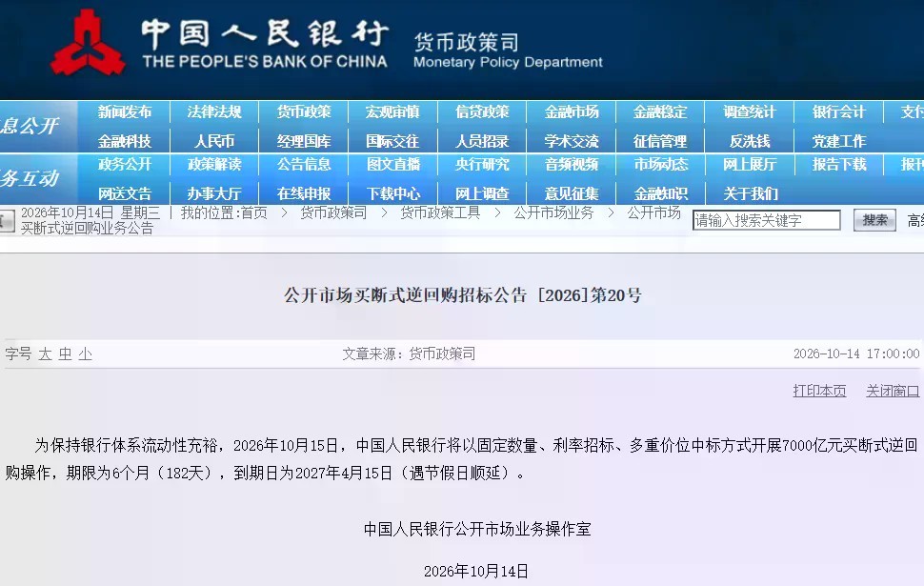
Task: Select 金融知识 in navigation
Action: (x=661, y=193)
